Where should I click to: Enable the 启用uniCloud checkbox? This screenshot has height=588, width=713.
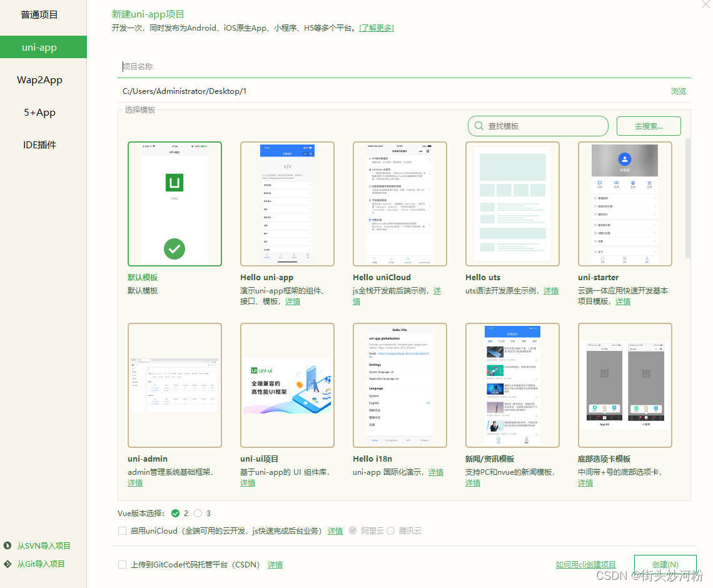click(x=123, y=530)
